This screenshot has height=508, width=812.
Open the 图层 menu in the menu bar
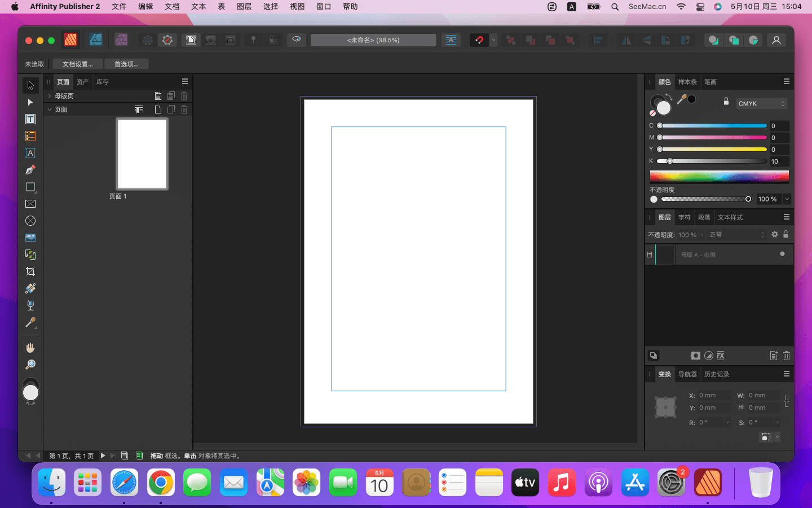click(x=244, y=7)
